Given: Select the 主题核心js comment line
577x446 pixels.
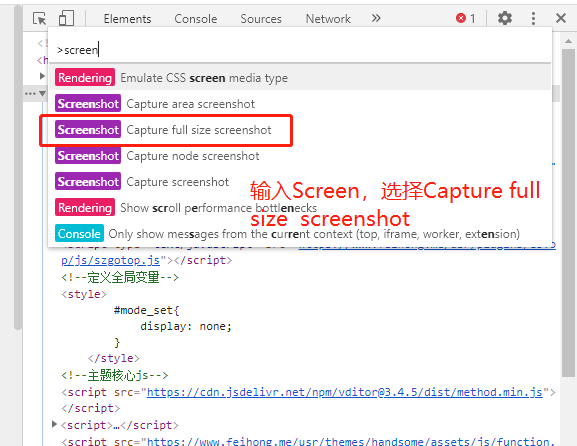Looking at the screenshot, I should (114, 375).
